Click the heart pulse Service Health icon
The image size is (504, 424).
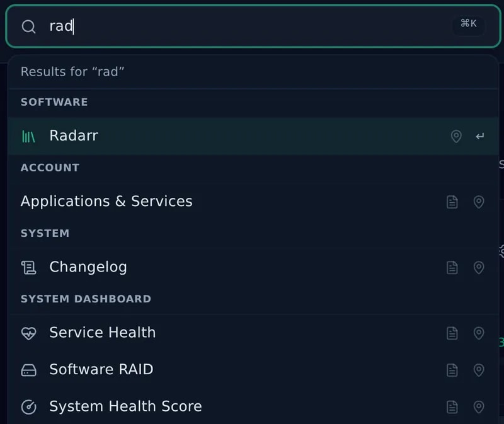28,333
